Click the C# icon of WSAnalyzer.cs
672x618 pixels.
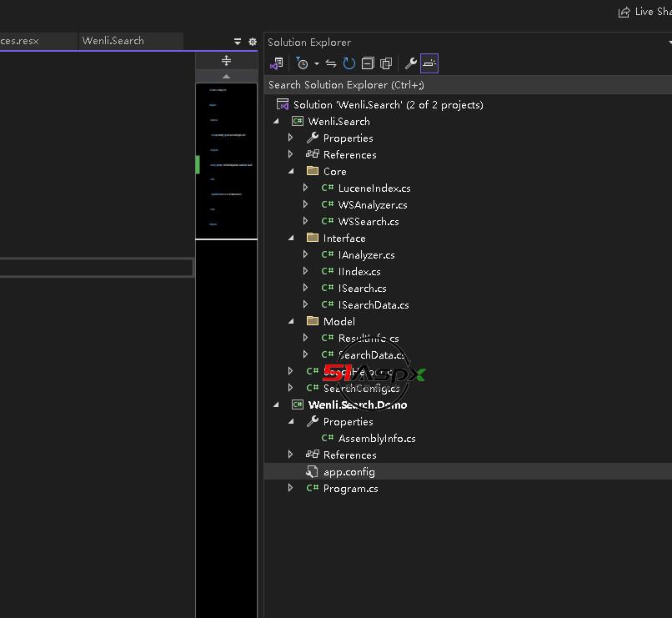[x=328, y=204]
